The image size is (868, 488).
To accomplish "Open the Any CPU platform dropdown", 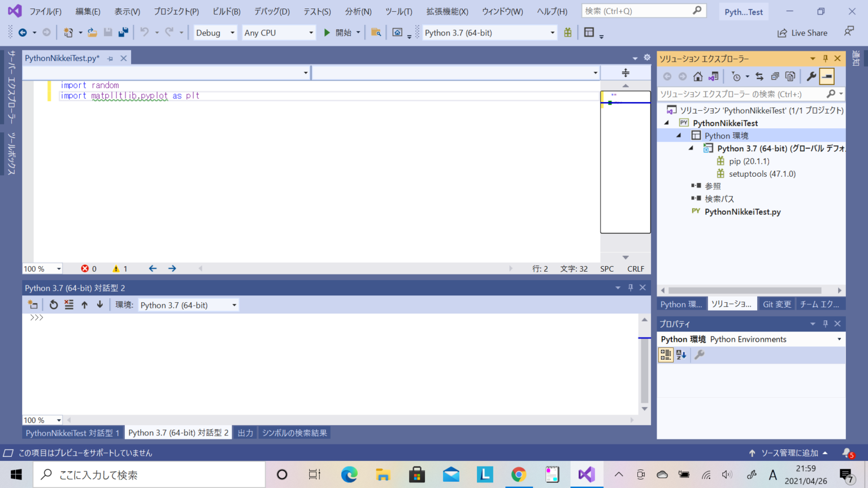I will (278, 33).
